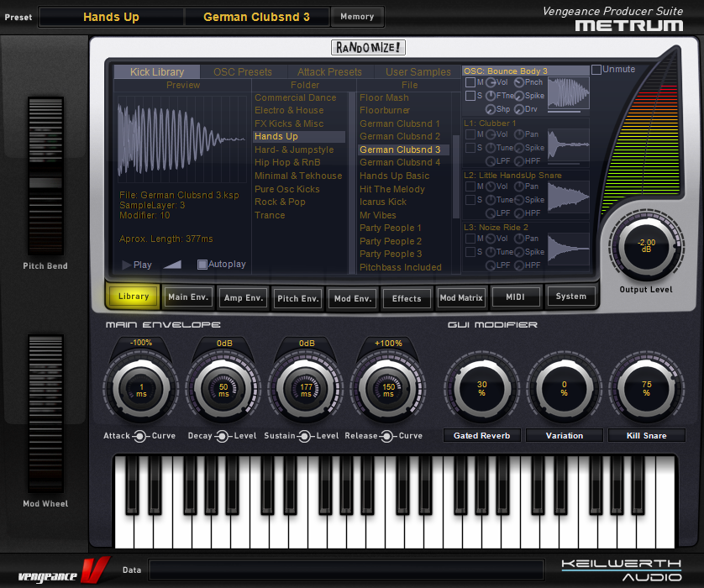Open the German Clubsnd 3 preset selector
Screen dimensions: 704x588
[x=256, y=17]
